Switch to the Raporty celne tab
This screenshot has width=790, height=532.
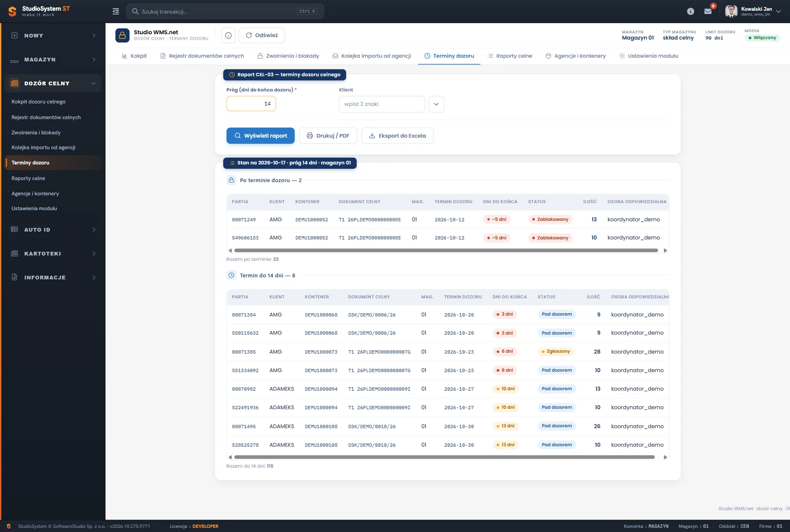pyautogui.click(x=510, y=56)
